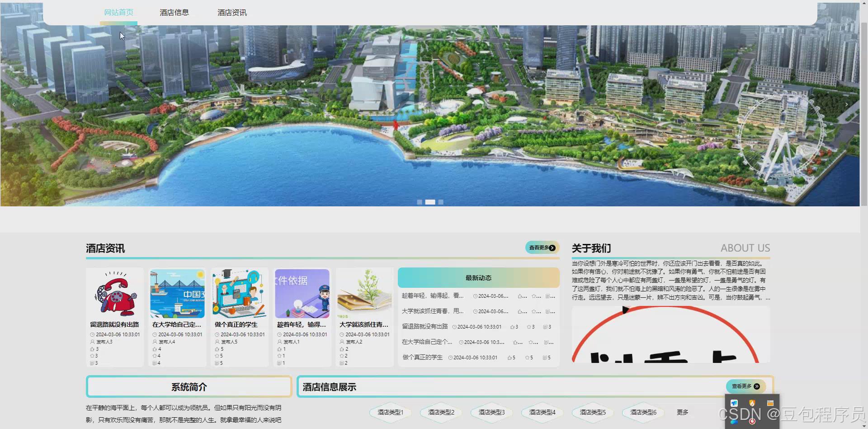Image resolution: width=868 pixels, height=429 pixels.
Task: Toggle the favorite star on 大学就该抓住青春
Action: 534,312
